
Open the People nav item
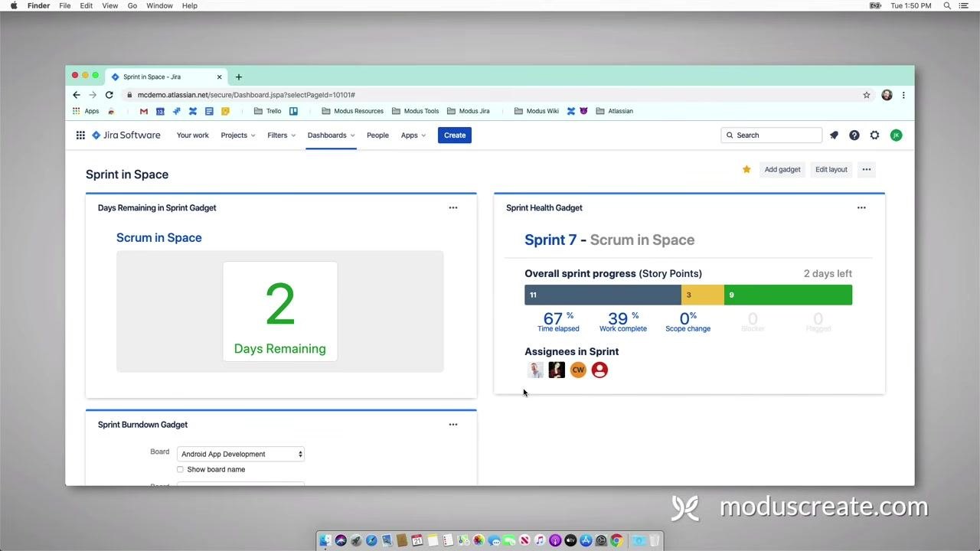pos(377,135)
